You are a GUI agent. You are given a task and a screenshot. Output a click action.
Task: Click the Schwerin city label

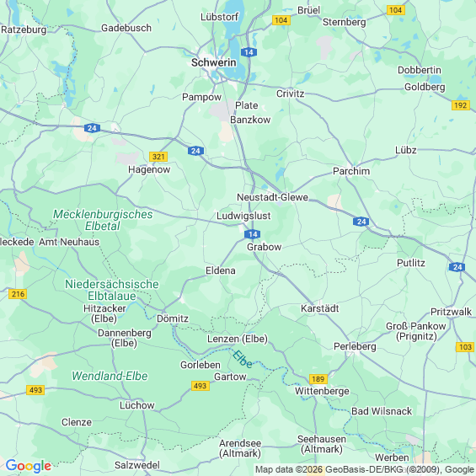point(214,62)
